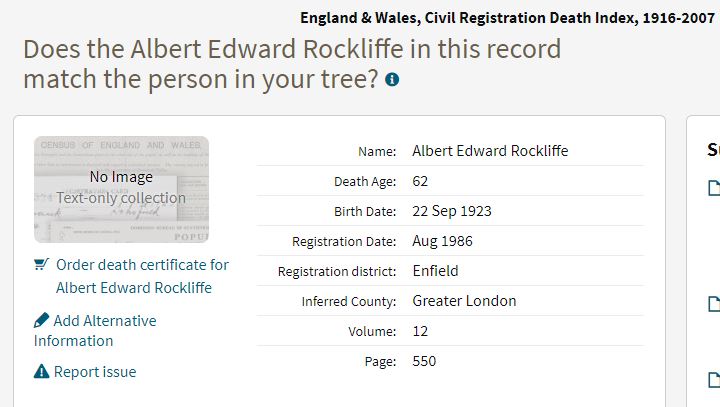
Task: Open the 'Order death certificate' link
Action: pos(142,276)
